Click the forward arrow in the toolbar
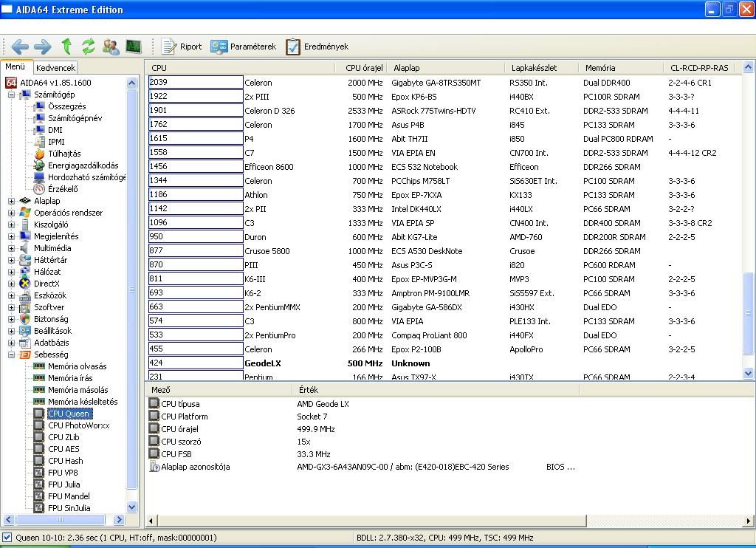This screenshot has height=548, width=756. pos(43,47)
